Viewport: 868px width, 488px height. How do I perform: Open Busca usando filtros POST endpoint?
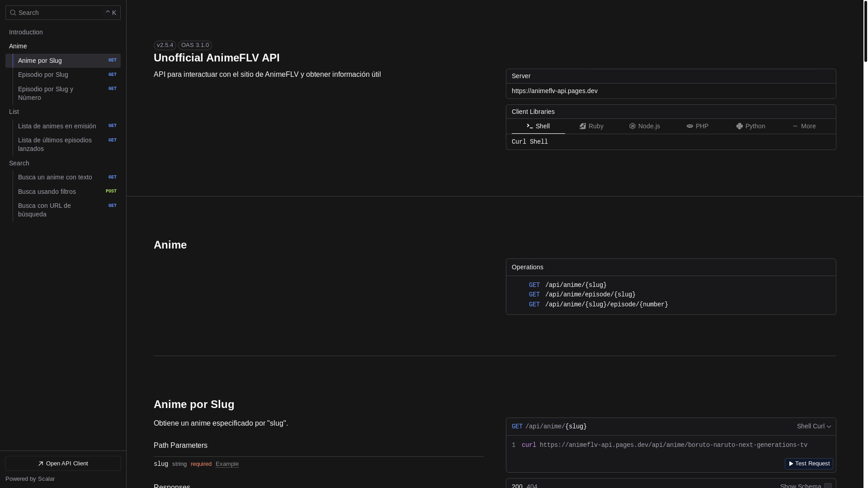[x=63, y=192]
